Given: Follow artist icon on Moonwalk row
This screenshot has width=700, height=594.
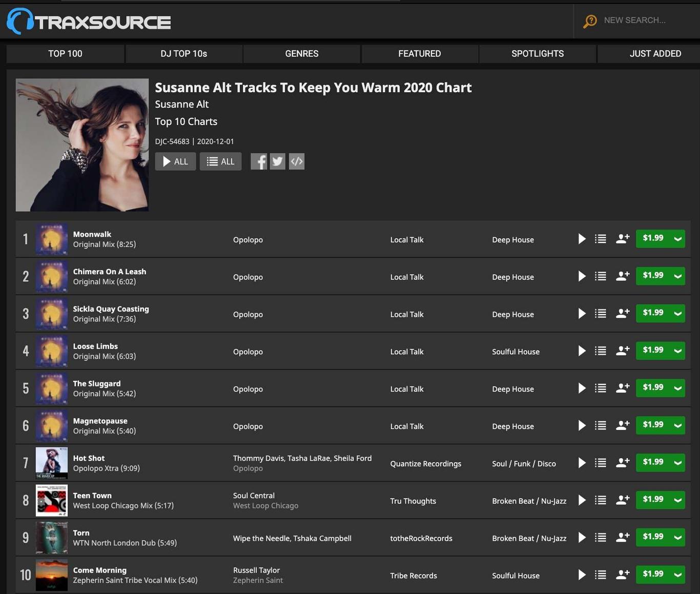Looking at the screenshot, I should (623, 239).
